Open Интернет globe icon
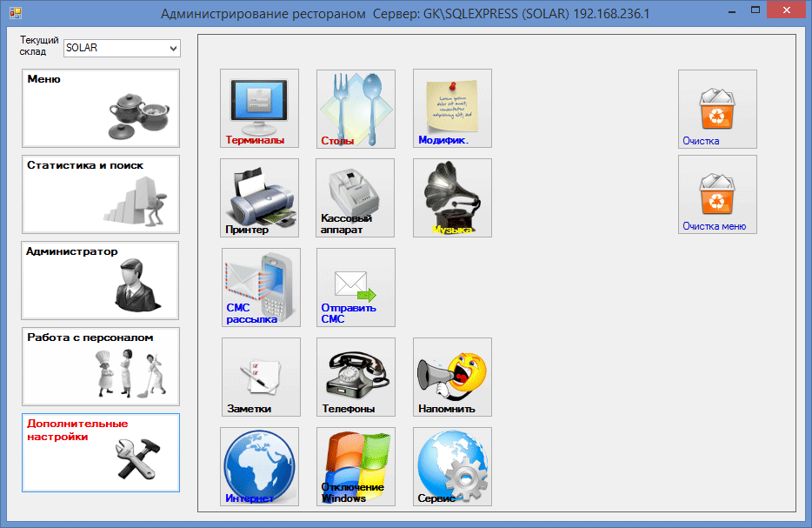Screen dimensions: 812x528 pyautogui.click(x=259, y=466)
